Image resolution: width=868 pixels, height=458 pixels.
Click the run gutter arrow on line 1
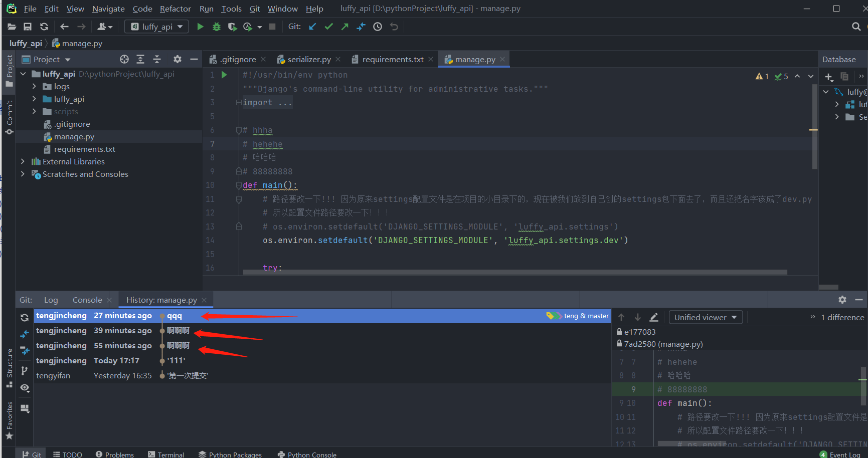point(224,75)
